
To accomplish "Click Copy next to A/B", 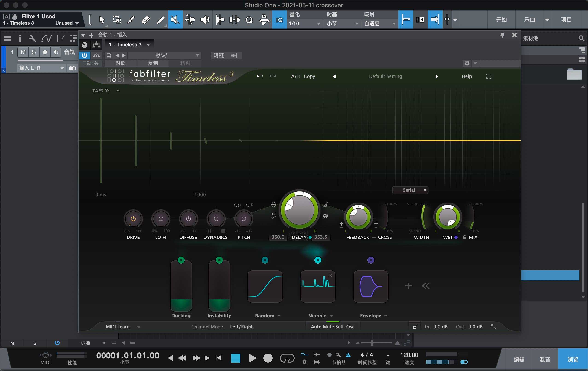I will (309, 76).
